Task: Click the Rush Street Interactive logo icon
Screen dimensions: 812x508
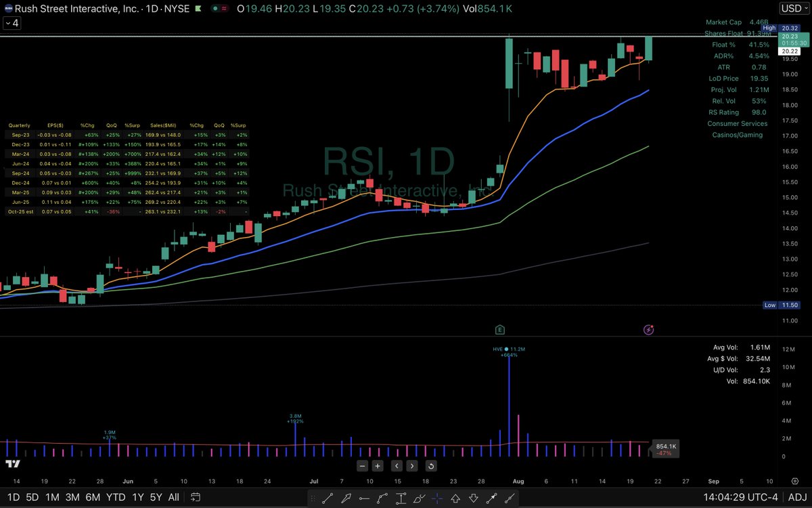Action: pos(7,9)
